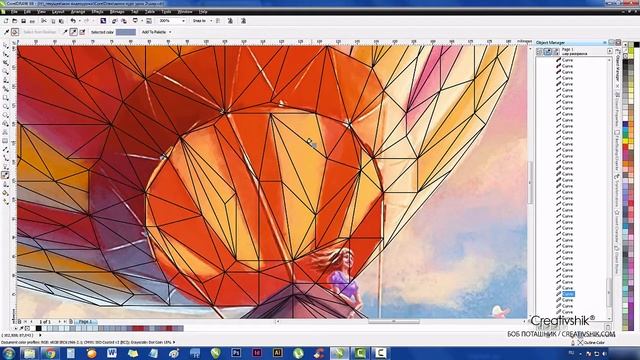Select the Zoom tool in toolbox

click(6, 71)
